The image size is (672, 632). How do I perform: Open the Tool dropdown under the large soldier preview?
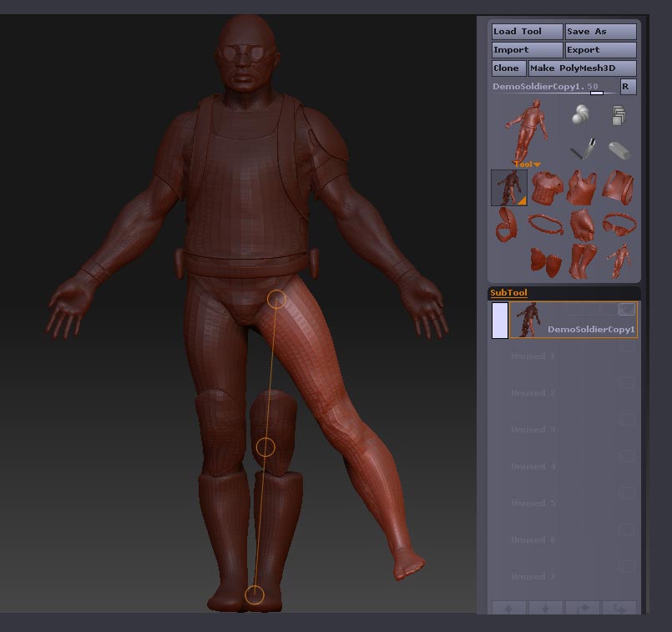click(527, 164)
